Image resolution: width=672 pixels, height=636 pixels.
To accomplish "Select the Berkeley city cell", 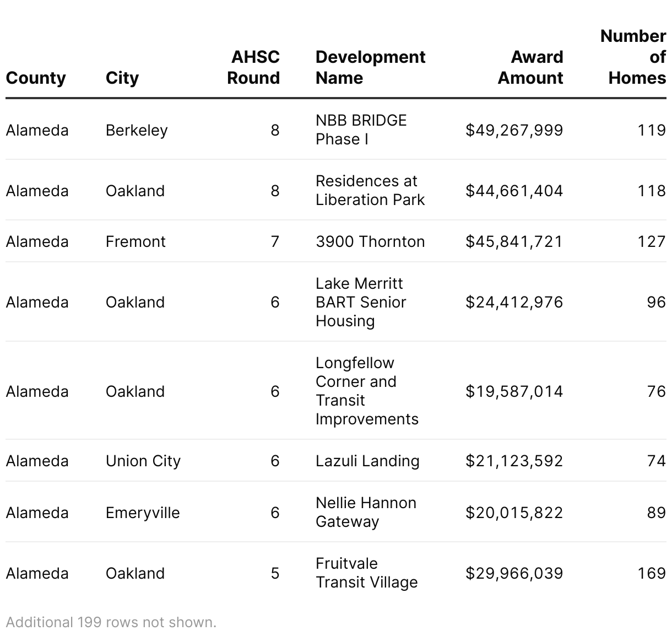I will (137, 130).
